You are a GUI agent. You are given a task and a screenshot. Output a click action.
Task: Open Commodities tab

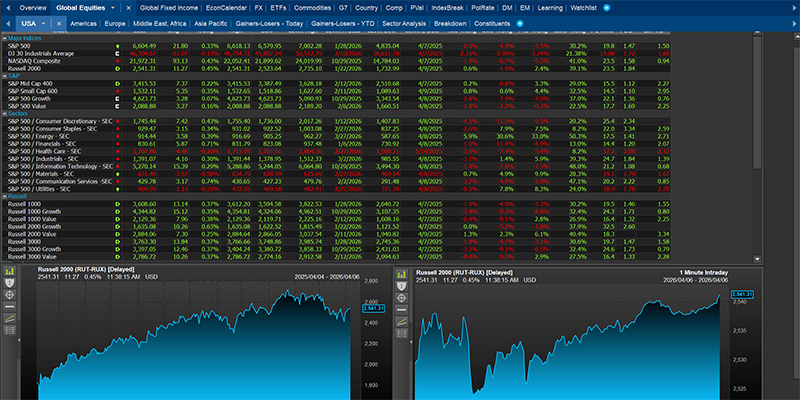tap(312, 8)
